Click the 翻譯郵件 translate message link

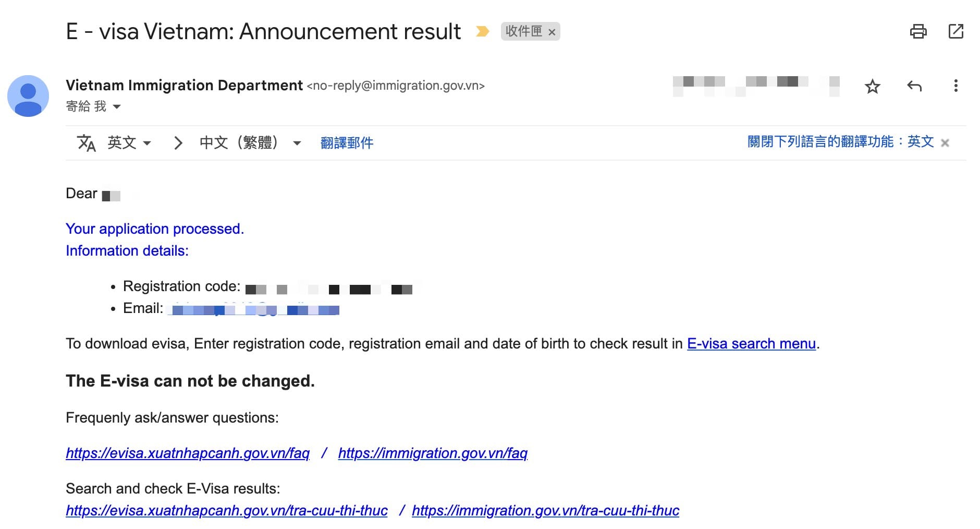347,143
